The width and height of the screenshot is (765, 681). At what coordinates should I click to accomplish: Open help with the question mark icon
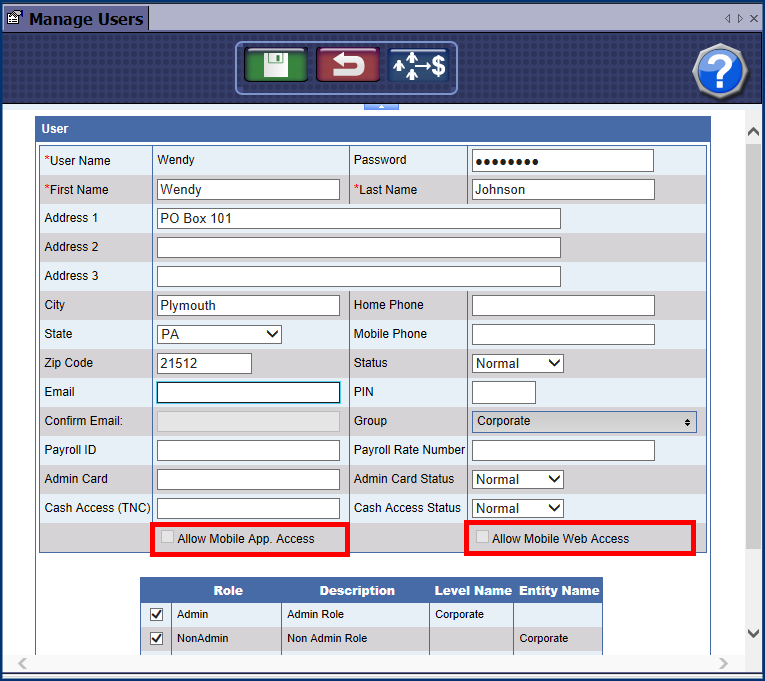[720, 71]
